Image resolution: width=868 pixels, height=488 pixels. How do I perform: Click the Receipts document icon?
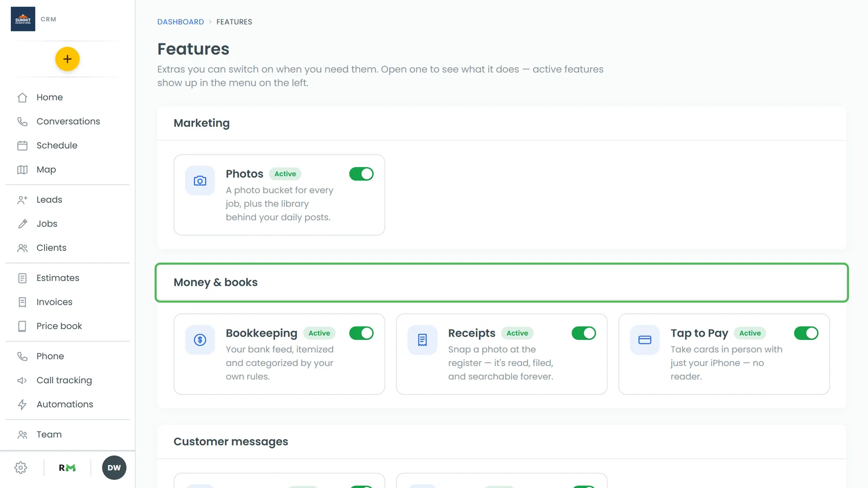point(423,340)
